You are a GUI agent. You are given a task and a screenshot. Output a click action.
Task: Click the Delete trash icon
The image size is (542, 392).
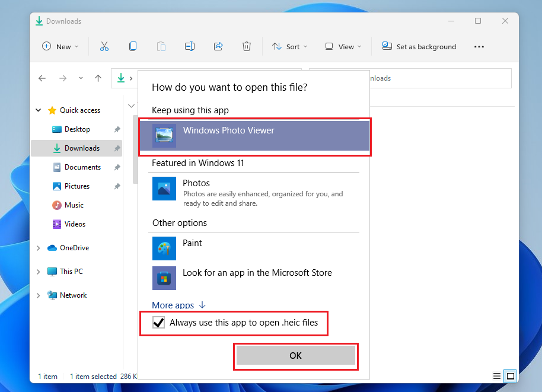pyautogui.click(x=247, y=46)
